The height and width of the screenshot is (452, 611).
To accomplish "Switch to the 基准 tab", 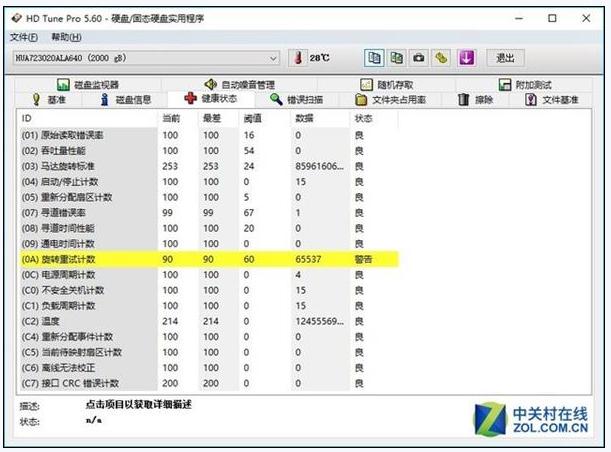I will 49,100.
